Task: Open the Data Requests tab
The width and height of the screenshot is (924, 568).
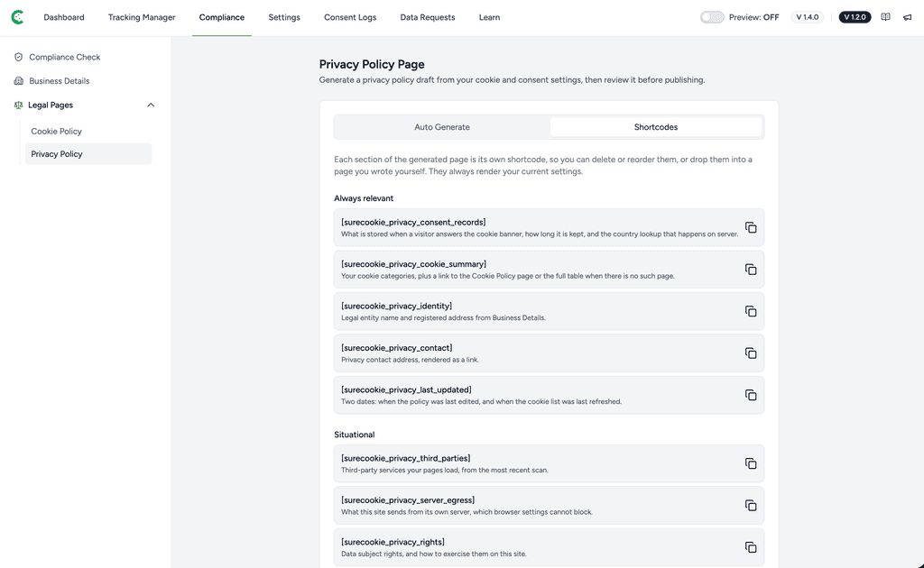Action: tap(427, 17)
